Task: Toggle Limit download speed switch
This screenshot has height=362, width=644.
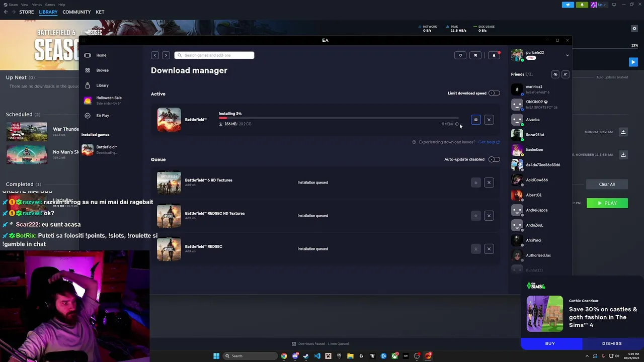Action: (495, 93)
